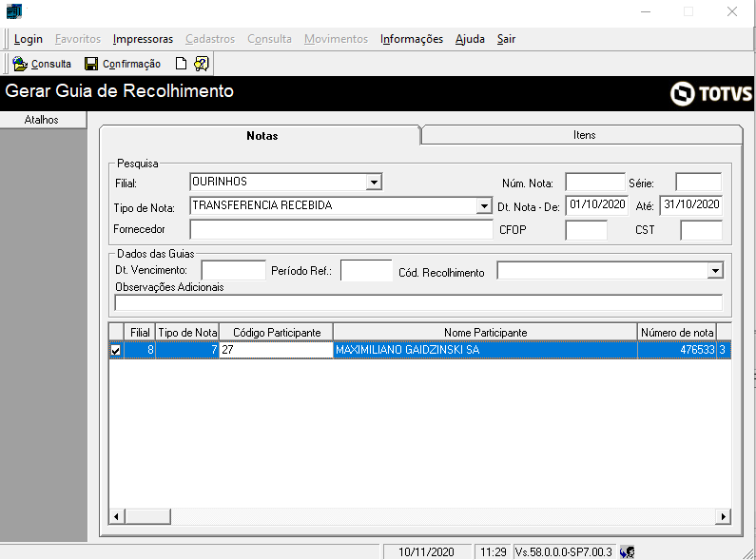Image resolution: width=756 pixels, height=560 pixels.
Task: Click the Até date field
Action: coord(691,205)
